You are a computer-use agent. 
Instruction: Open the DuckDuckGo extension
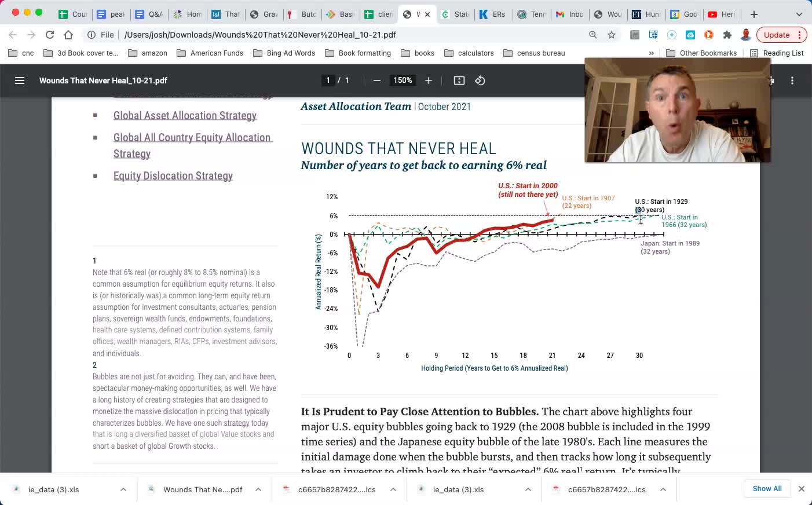point(709,35)
